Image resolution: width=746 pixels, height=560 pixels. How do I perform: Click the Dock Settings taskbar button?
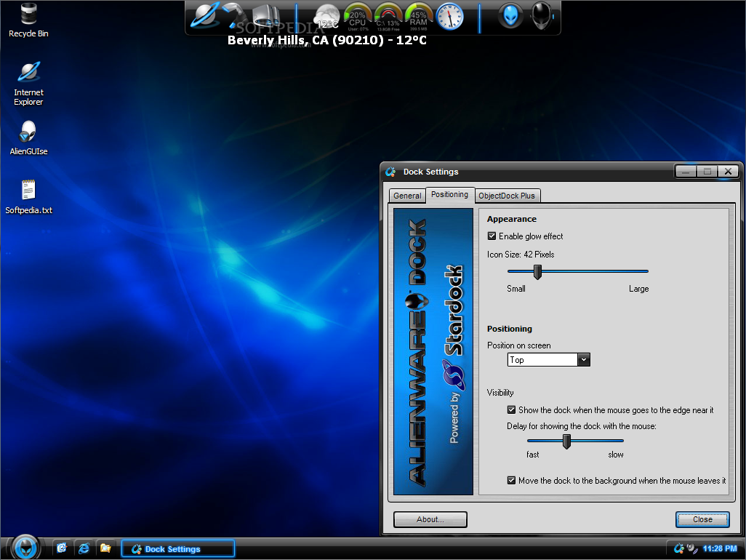click(178, 548)
